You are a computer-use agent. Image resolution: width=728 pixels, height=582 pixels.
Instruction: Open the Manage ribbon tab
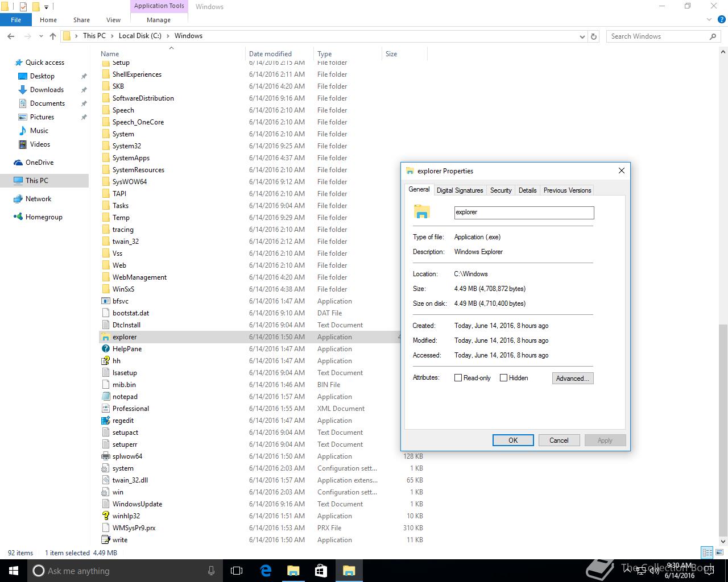pos(159,20)
